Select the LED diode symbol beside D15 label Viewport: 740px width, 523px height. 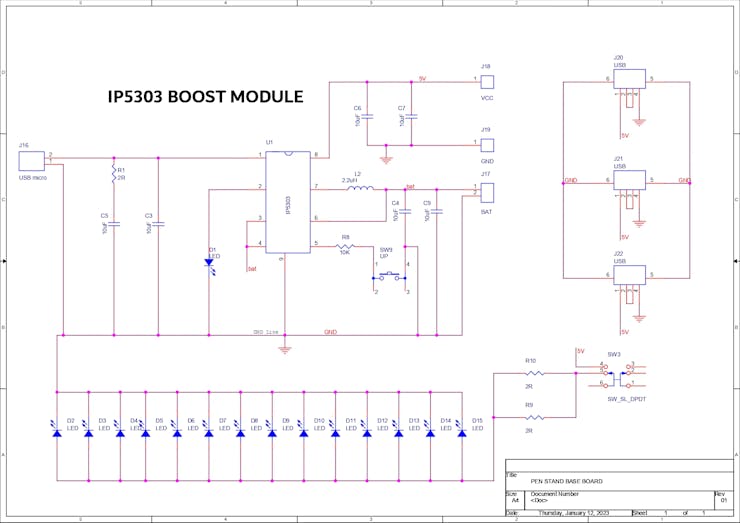click(x=462, y=430)
